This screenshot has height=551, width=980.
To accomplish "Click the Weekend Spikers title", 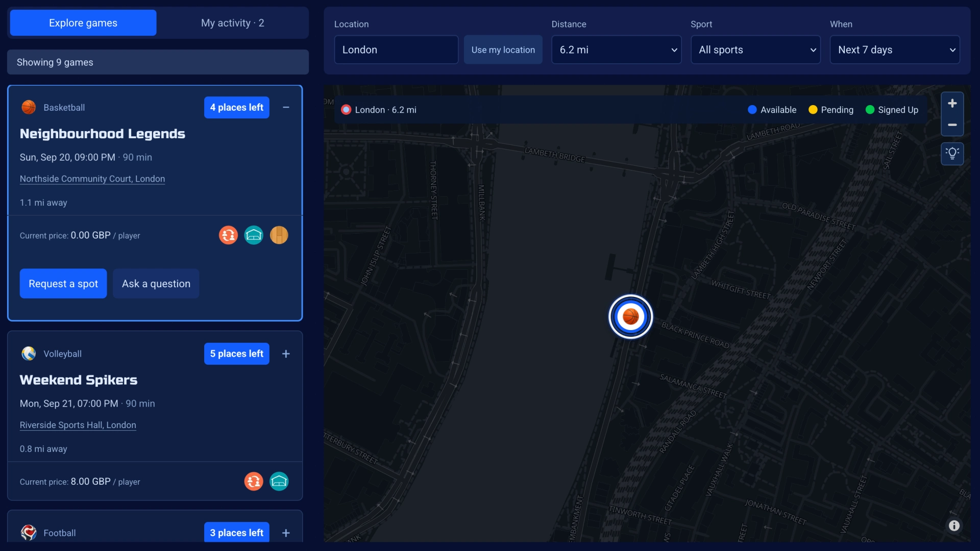I will [79, 380].
